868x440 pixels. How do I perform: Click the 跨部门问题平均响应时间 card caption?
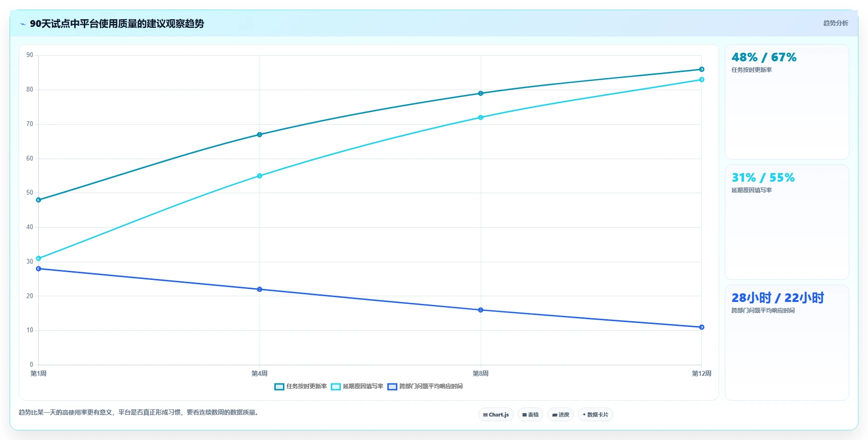(763, 311)
